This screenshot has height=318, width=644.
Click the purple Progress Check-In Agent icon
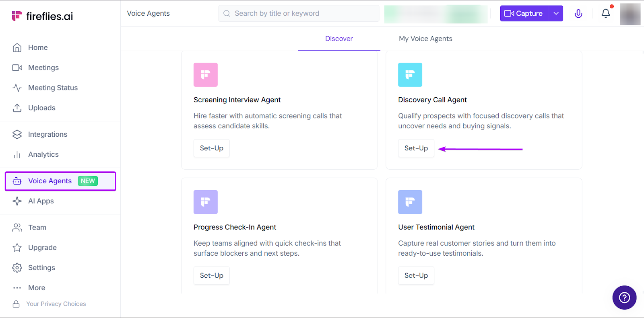click(x=206, y=202)
